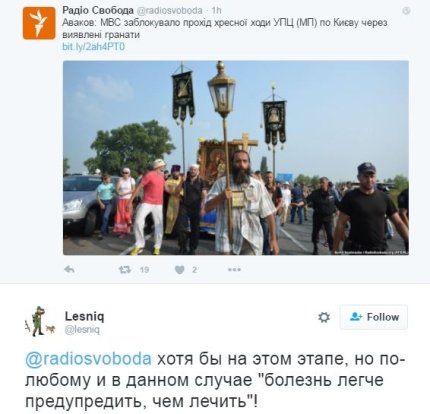Open the three-dot more options menu

pyautogui.click(x=234, y=269)
